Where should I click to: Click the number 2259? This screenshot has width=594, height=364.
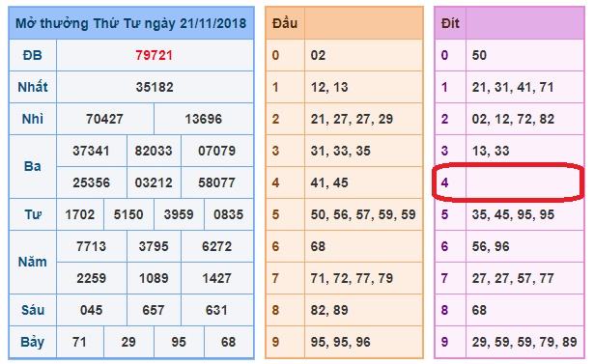coord(92,278)
